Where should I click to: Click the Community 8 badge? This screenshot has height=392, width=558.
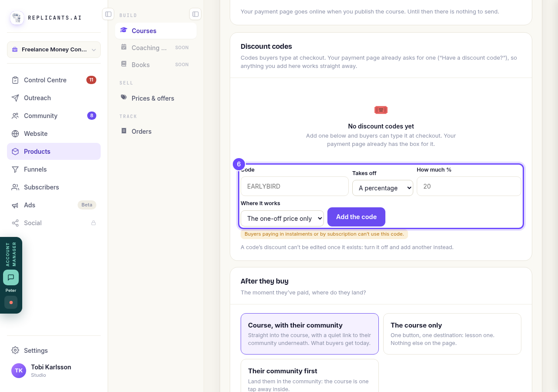click(92, 116)
